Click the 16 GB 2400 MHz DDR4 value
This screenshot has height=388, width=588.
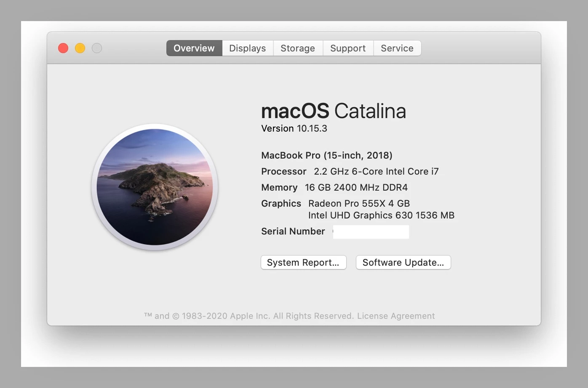click(356, 187)
